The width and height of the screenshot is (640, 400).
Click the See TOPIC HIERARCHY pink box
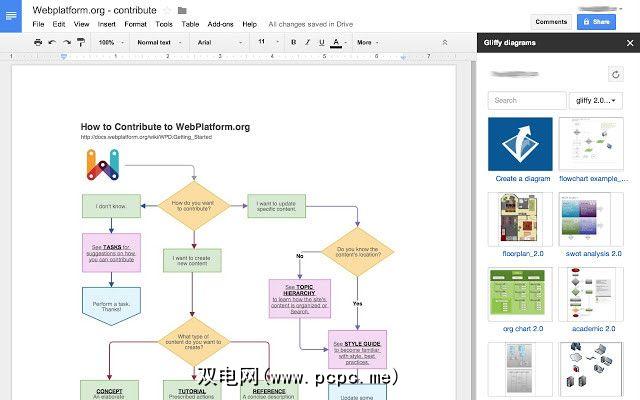(300, 299)
